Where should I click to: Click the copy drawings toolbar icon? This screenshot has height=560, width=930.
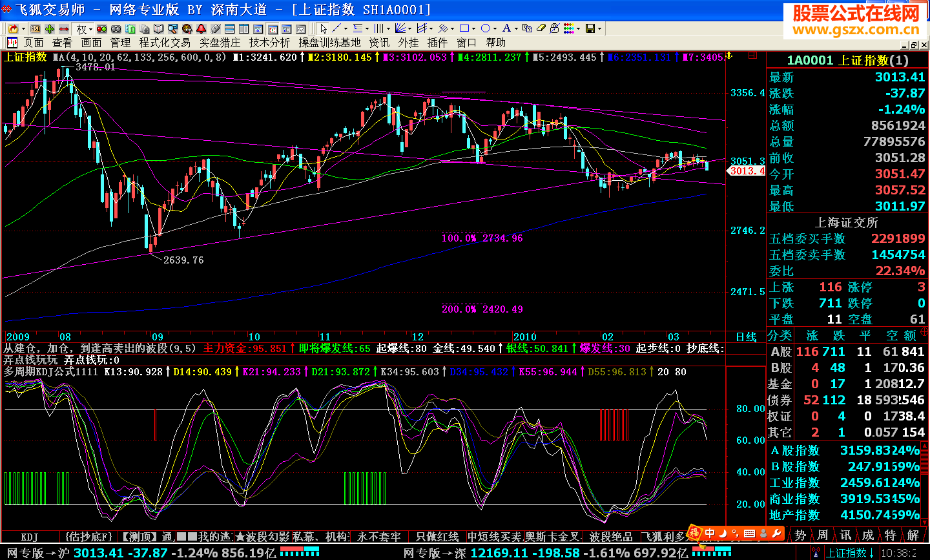[528, 29]
